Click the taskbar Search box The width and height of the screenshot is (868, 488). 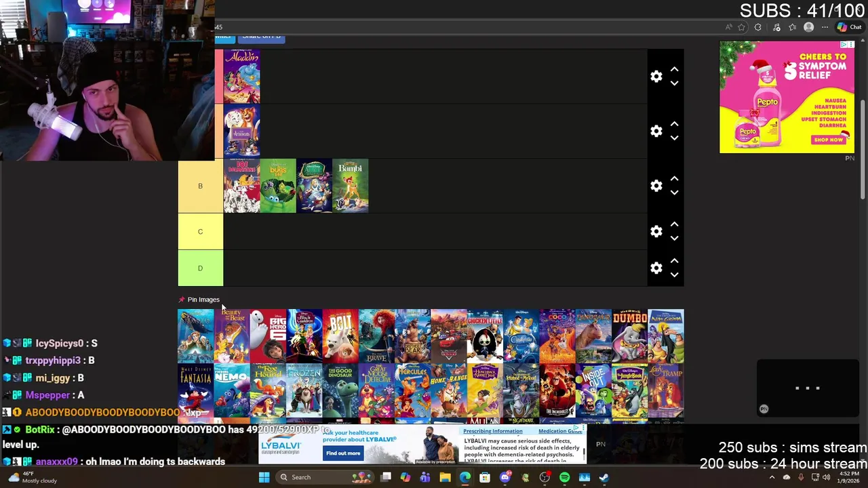(324, 477)
